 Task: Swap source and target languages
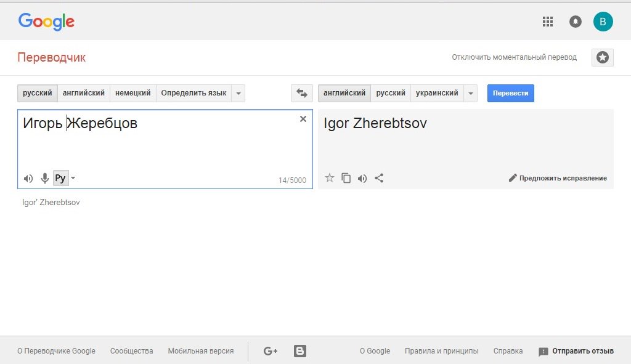pos(301,93)
